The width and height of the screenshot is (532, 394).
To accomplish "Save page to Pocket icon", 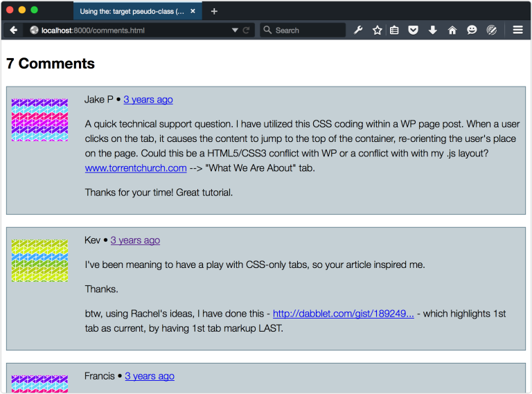I will 413,30.
